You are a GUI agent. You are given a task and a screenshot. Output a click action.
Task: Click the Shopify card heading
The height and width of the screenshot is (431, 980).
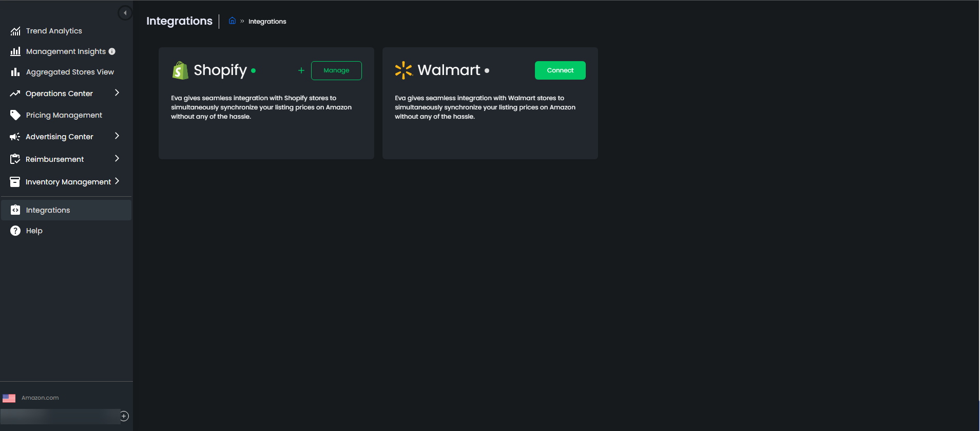[x=220, y=70]
